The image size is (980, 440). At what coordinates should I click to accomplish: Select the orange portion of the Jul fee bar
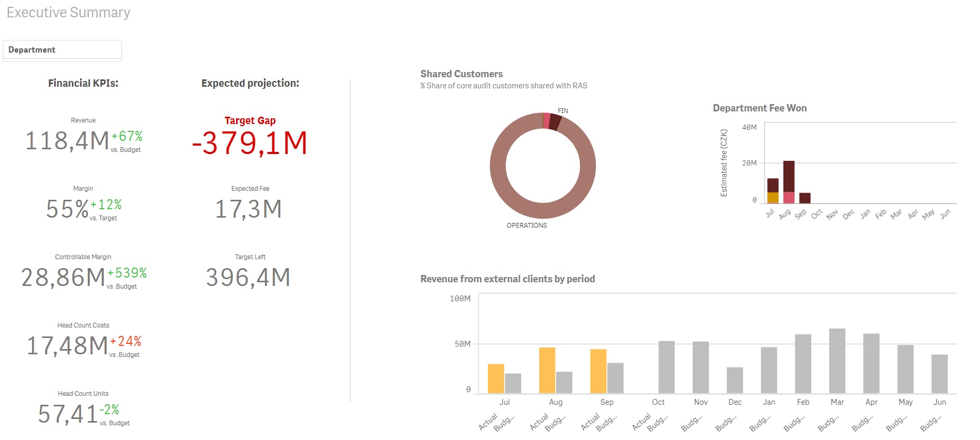pos(772,198)
